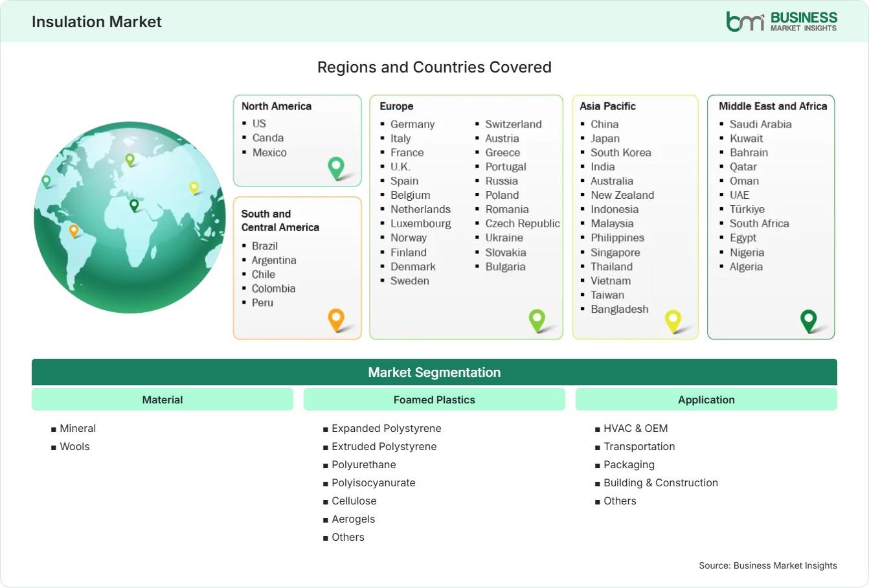The height and width of the screenshot is (588, 869).
Task: Click Polyisocyanurate under Foamed Plastics
Action: coord(374,483)
